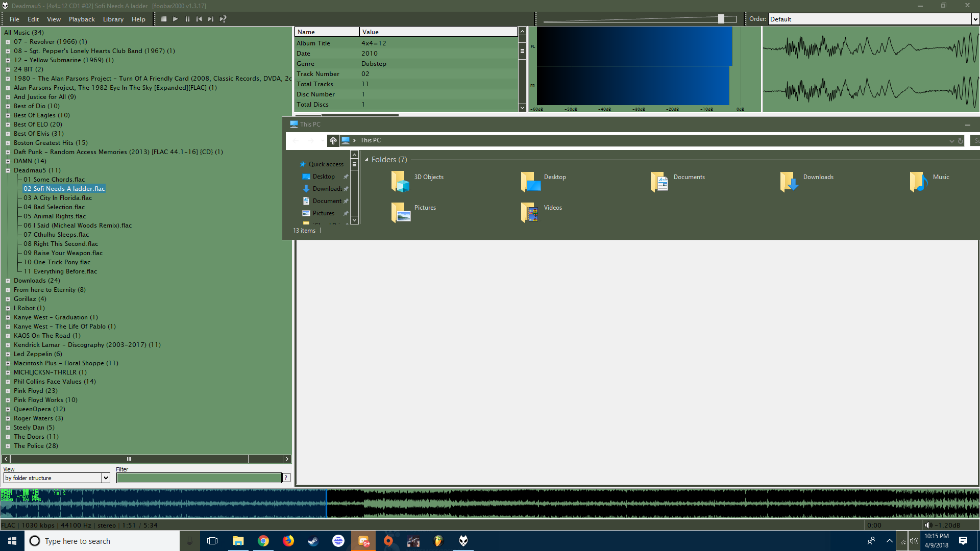Open the Help menu
Viewport: 980px width, 551px height.
[x=138, y=19]
